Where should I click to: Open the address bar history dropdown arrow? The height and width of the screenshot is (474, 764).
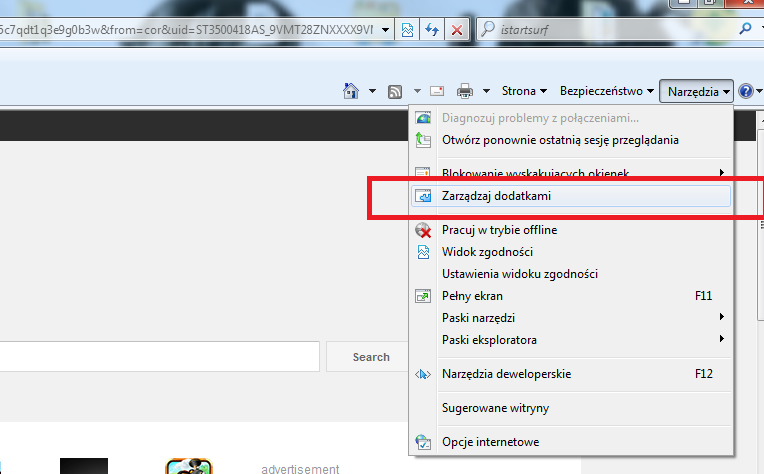[x=385, y=30]
